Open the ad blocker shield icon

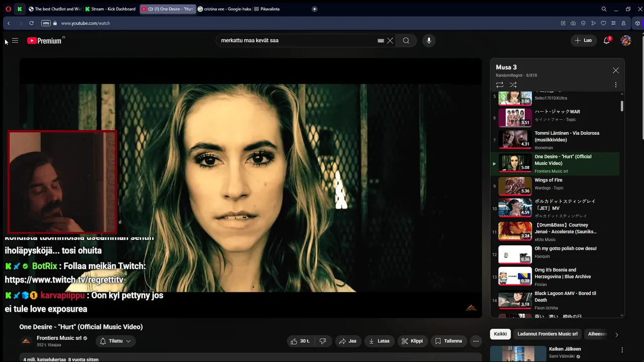(x=583, y=23)
